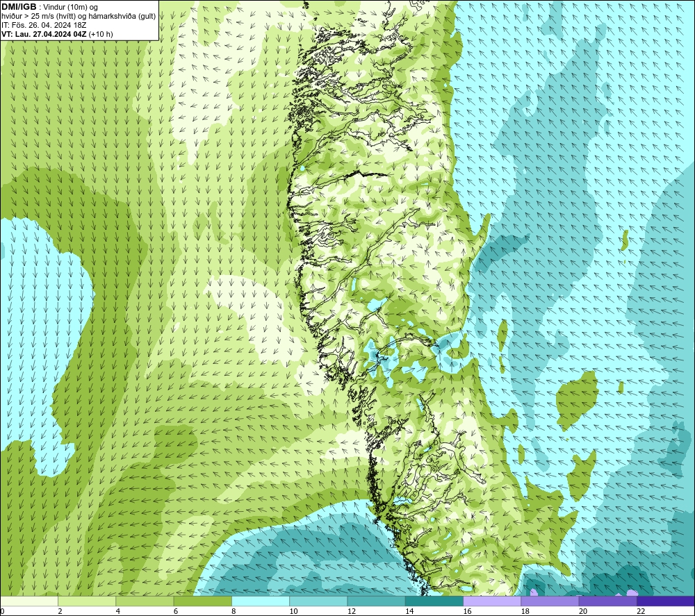Click the 20-22 m/s violet legend swatch
The height and width of the screenshot is (616, 695).
tap(607, 601)
